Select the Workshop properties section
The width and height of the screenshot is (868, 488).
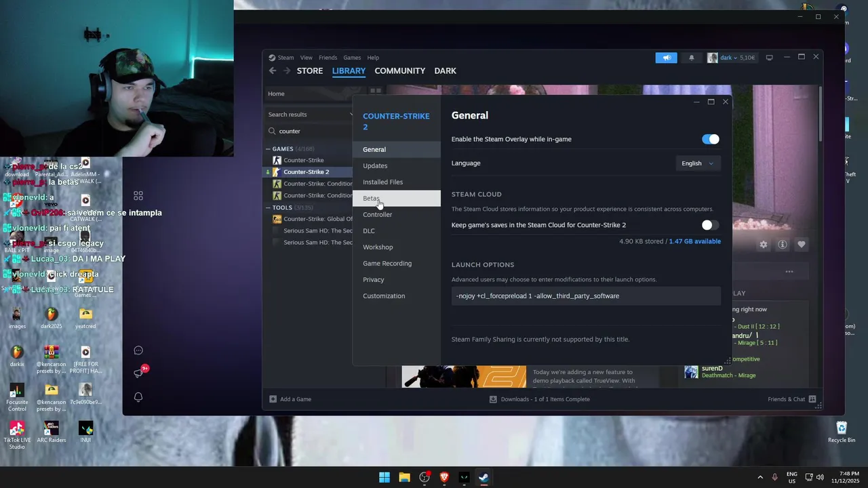(397, 247)
